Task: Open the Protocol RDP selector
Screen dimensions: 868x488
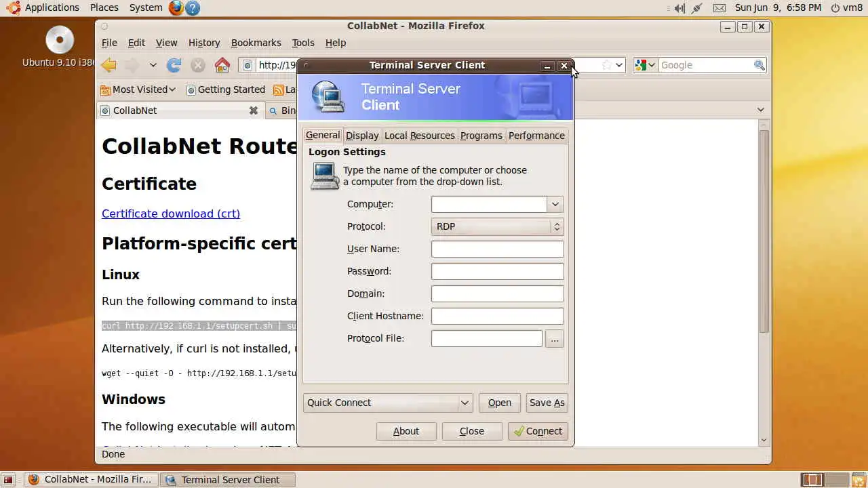Action: point(497,226)
